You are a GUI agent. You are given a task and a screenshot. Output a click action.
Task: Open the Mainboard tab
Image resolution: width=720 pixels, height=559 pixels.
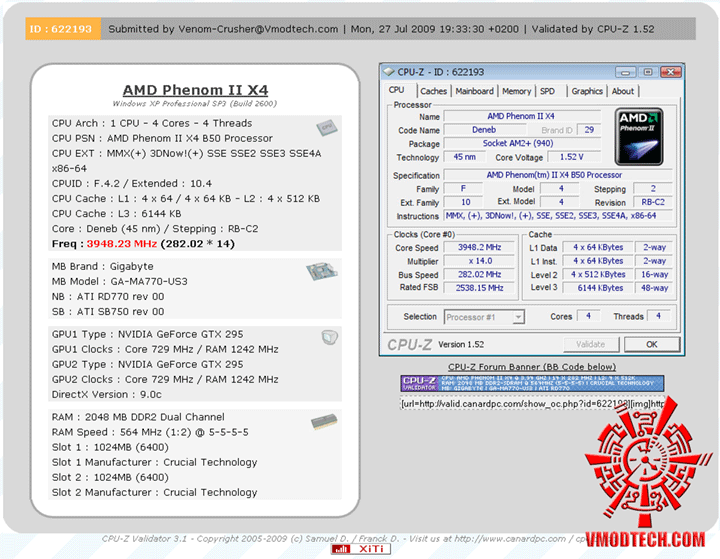tap(474, 91)
